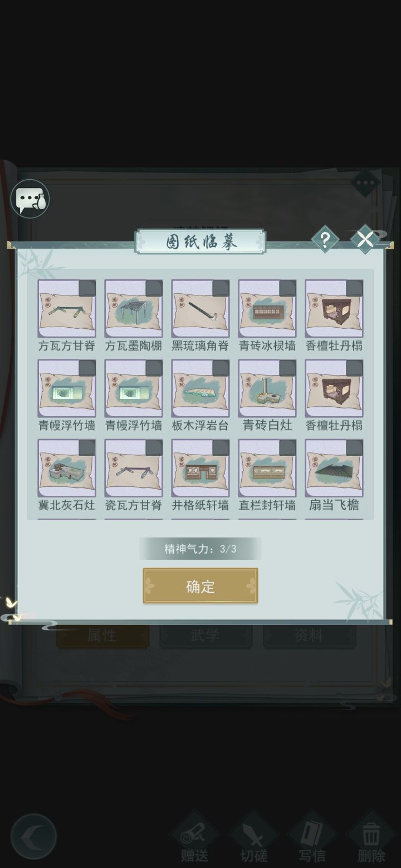Close the 图纸临摹 dialog
401x868 pixels.
(365, 240)
